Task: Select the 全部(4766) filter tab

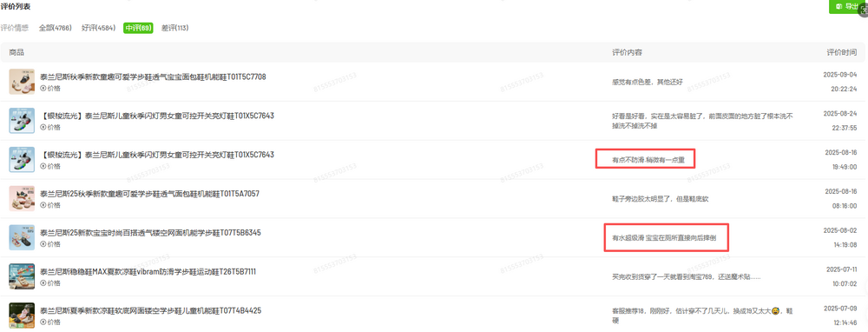Action: click(56, 28)
